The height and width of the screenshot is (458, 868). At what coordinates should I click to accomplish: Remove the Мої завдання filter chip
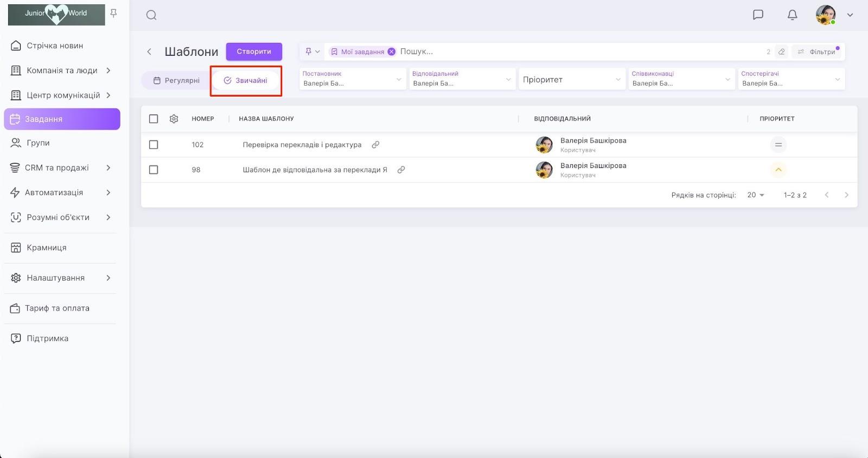391,52
